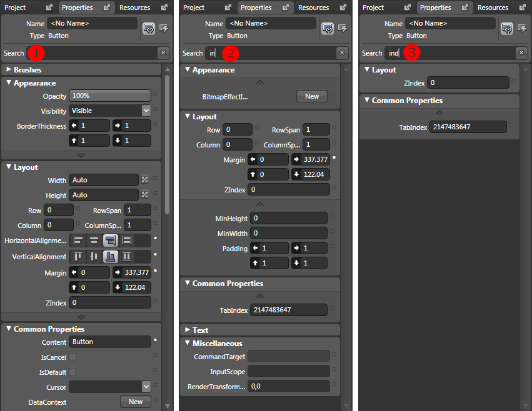Choose stretch horizontal alignment option

(x=127, y=241)
